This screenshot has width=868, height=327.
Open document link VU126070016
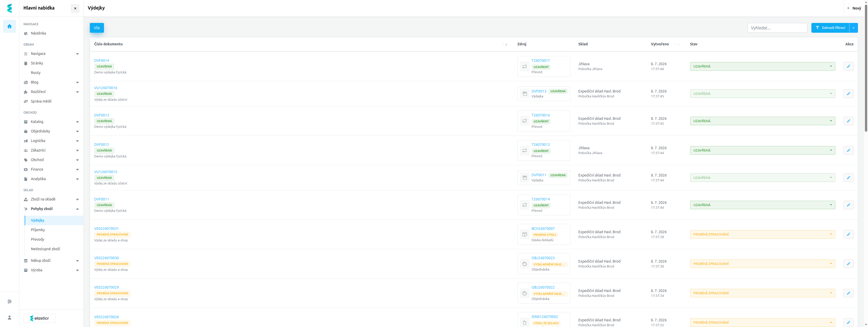(x=106, y=88)
